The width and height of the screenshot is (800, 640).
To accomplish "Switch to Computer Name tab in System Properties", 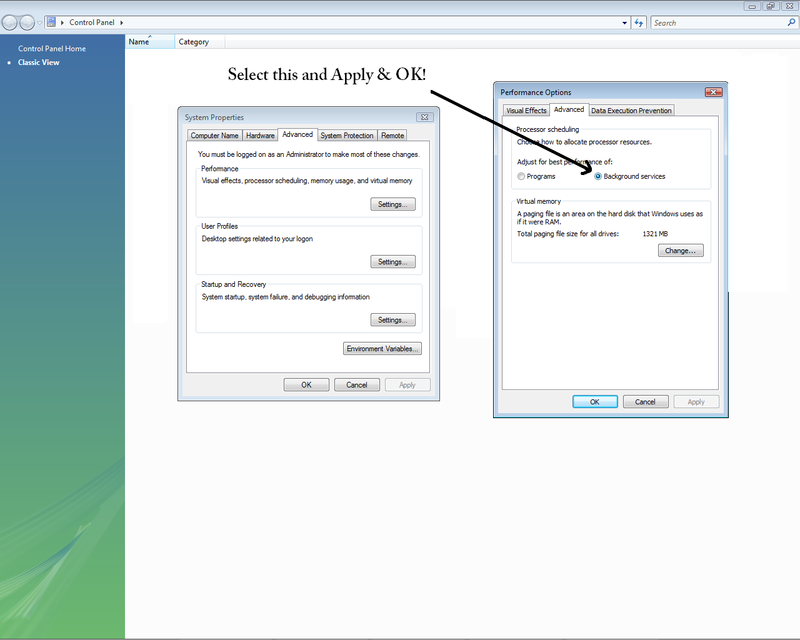I will coord(214,135).
